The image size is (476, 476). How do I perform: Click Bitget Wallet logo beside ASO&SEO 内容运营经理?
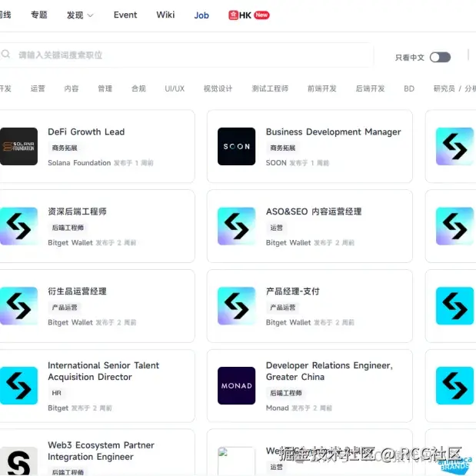237,226
